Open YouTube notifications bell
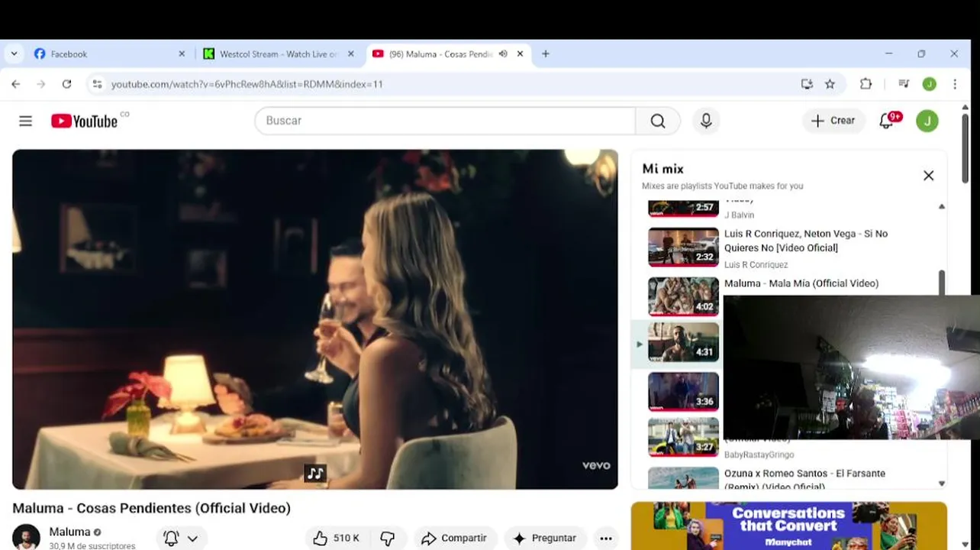 click(888, 121)
